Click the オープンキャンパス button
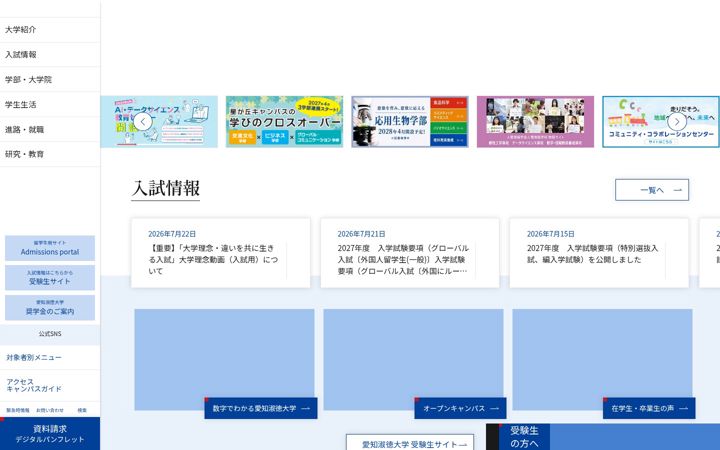720x450 pixels. [x=460, y=408]
